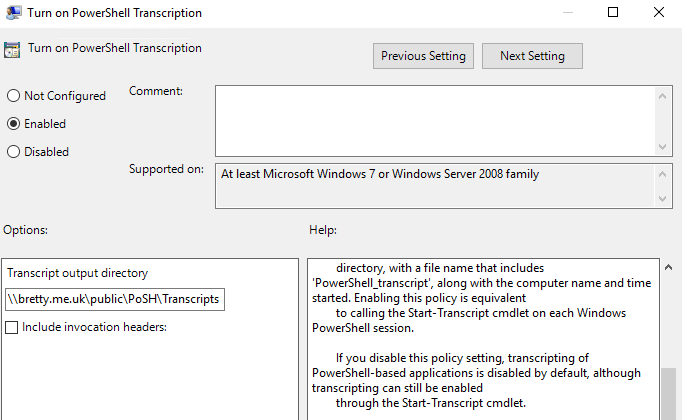The image size is (682, 420).
Task: Click the policy icon beside the setting heading
Action: [13, 50]
